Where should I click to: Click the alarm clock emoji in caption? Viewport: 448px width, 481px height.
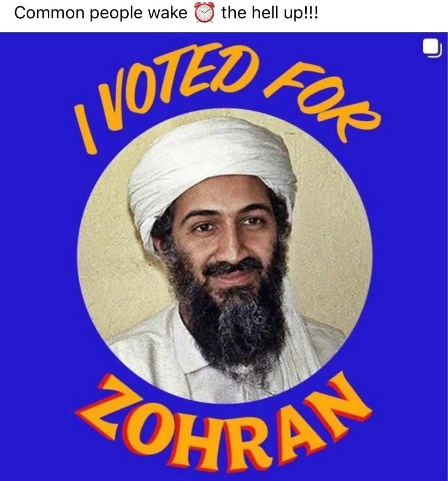[204, 14]
